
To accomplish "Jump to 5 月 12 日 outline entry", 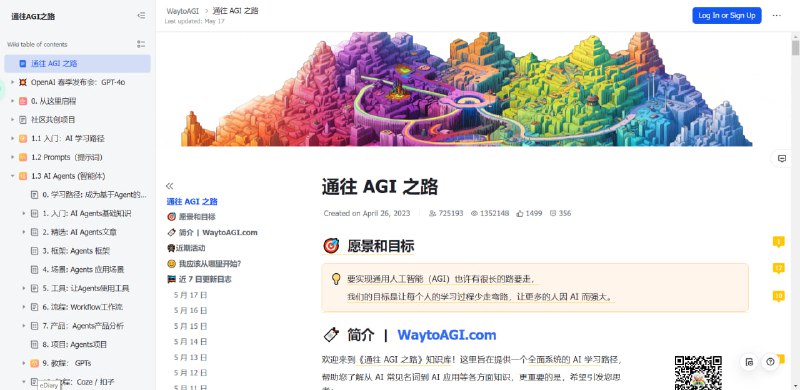I will [x=190, y=373].
